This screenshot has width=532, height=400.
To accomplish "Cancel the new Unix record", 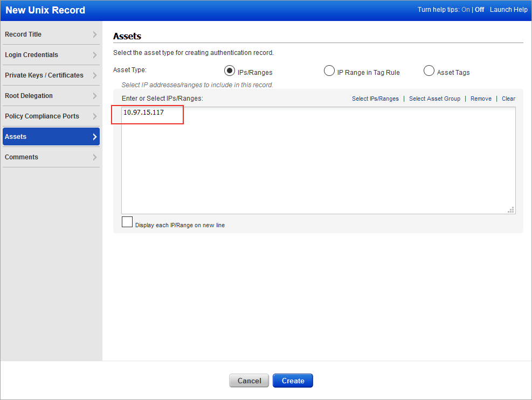I will (x=249, y=381).
